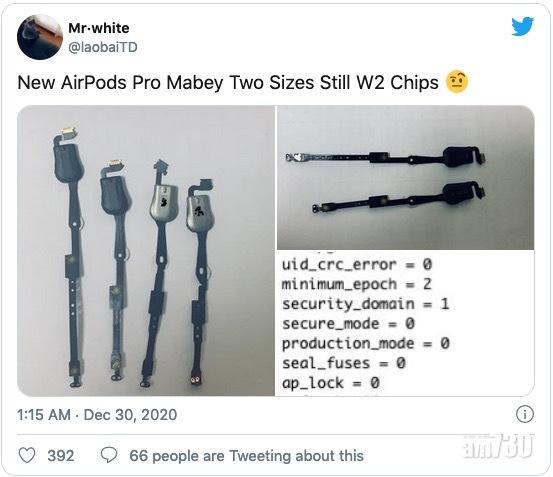Image resolution: width=553 pixels, height=477 pixels.
Task: Click the longest black flex cable in the photo
Action: 71,256
